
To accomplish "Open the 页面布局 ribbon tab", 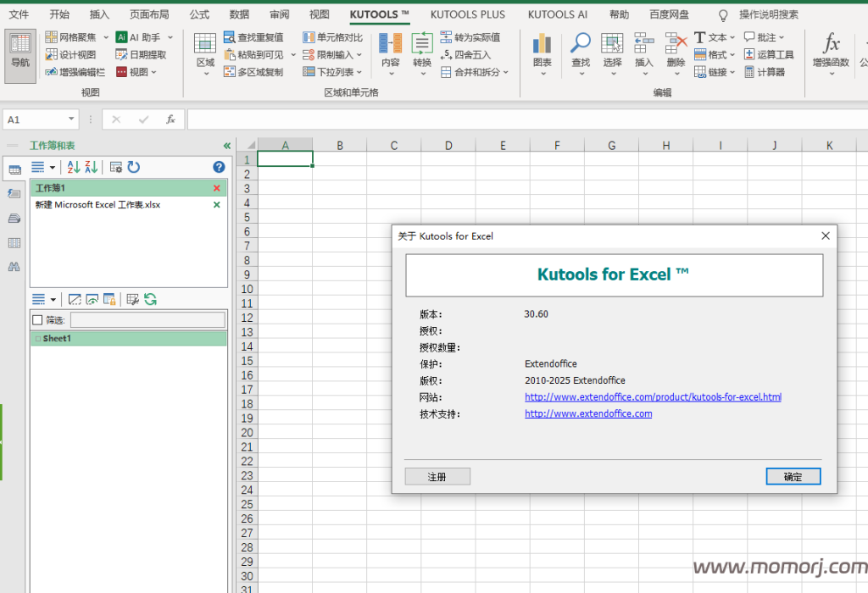I will pyautogui.click(x=149, y=14).
